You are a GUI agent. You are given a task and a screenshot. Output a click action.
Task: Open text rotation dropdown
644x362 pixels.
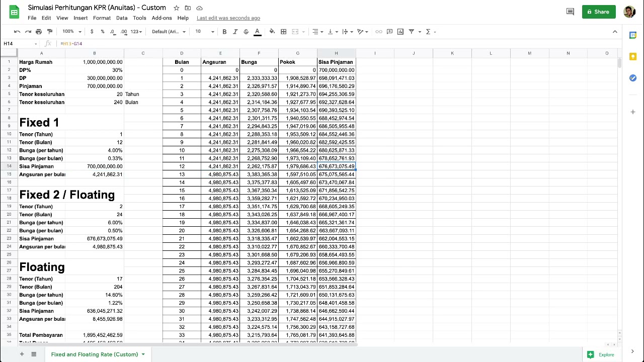362,32
